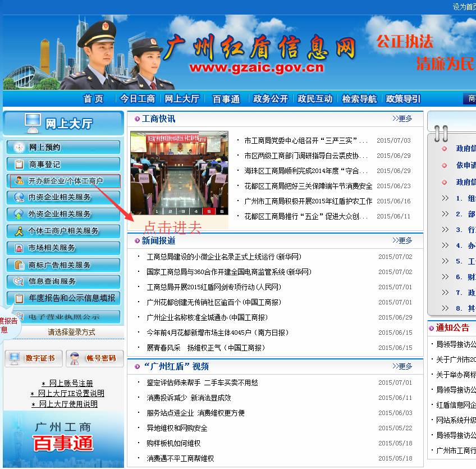This screenshot has height=469, width=476.
Task: Open 开办新企业/个体工商户 via its person icon
Action: [x=19, y=180]
